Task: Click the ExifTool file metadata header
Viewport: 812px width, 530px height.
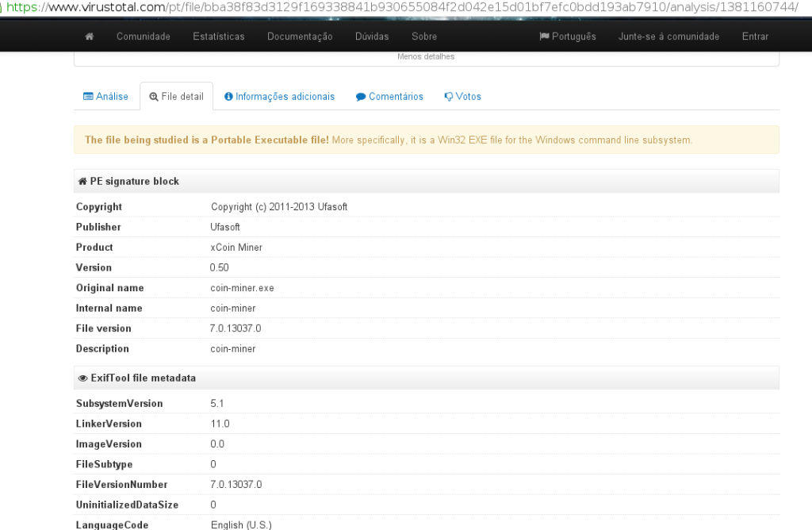Action: pyautogui.click(x=426, y=378)
